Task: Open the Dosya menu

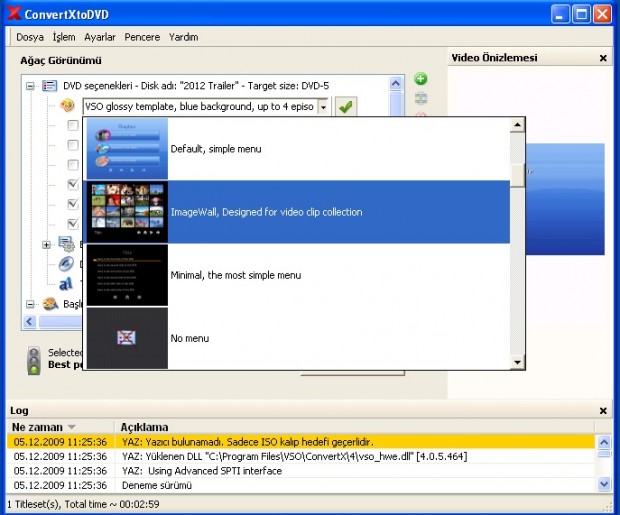Action: click(x=30, y=37)
